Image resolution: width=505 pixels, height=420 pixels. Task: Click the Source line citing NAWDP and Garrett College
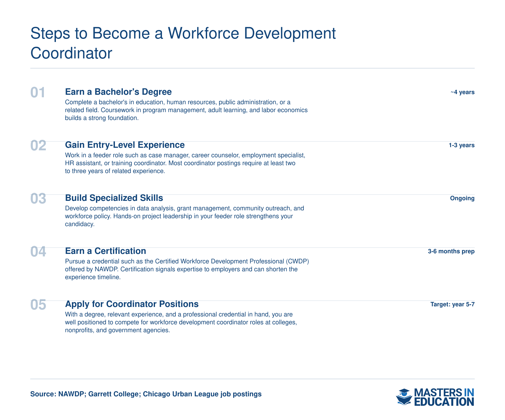point(146,394)
